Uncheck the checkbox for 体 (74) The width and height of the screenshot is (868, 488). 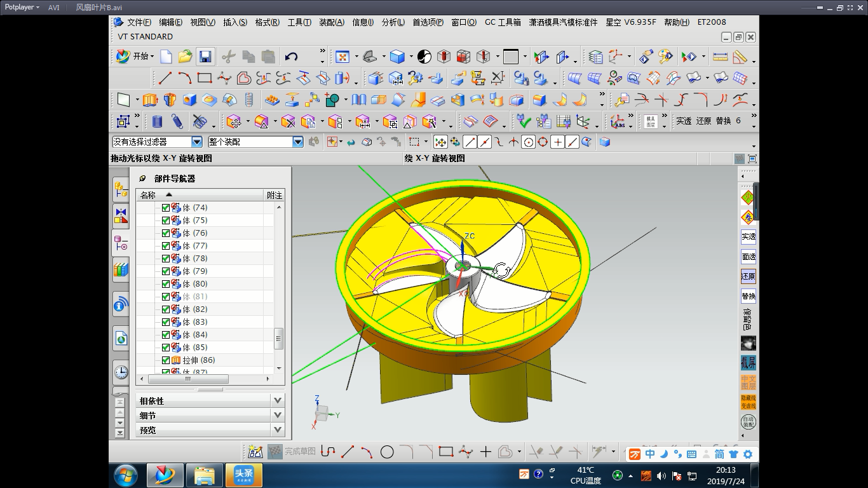coord(166,208)
